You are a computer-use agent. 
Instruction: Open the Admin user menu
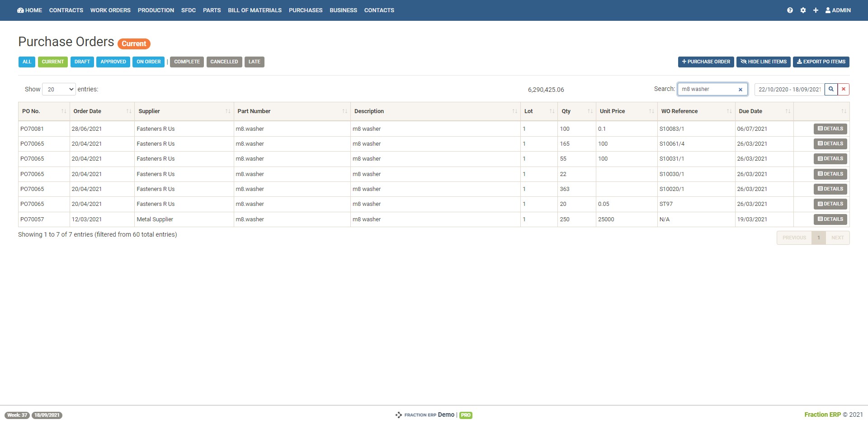838,10
